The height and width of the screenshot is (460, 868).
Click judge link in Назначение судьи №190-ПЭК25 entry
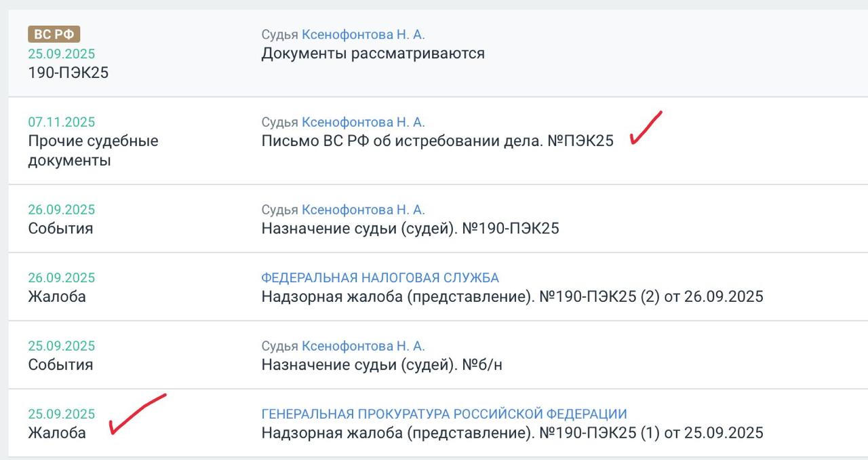click(x=364, y=210)
